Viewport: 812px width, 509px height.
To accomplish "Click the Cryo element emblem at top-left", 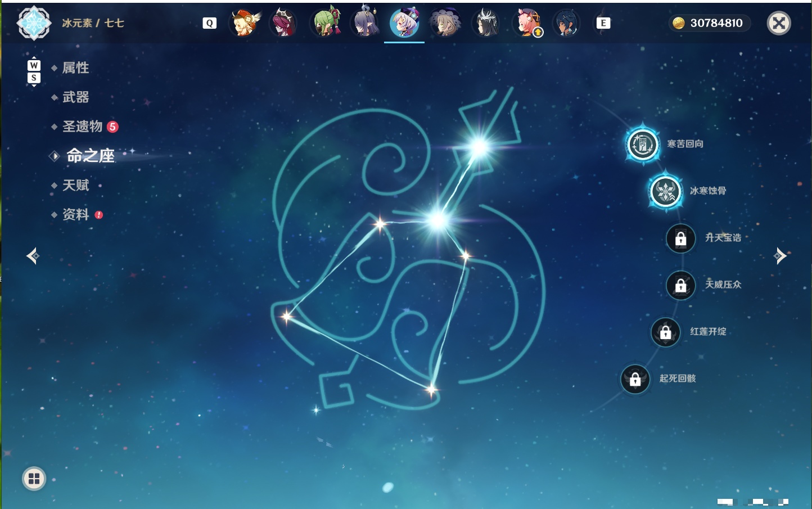I will tap(34, 23).
